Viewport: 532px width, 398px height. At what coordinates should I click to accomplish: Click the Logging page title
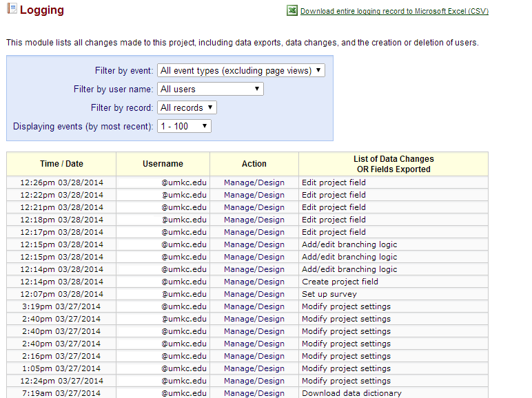click(41, 10)
